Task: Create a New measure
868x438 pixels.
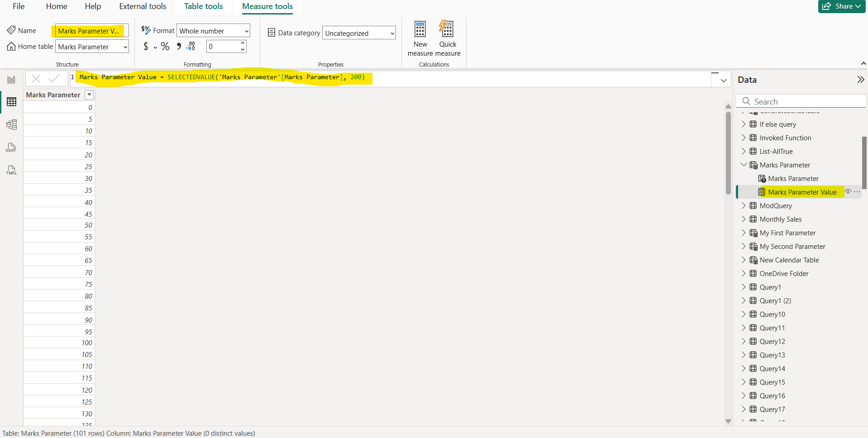Action: pos(420,37)
